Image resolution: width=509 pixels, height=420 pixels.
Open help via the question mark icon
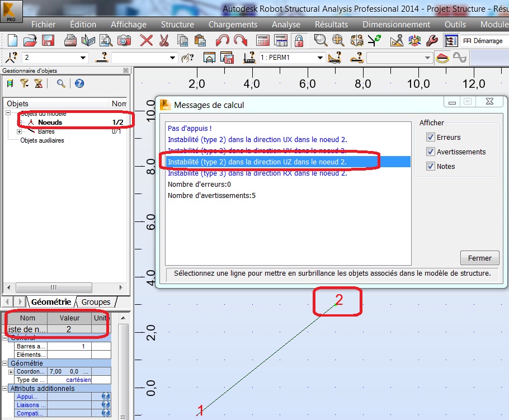coord(79,83)
